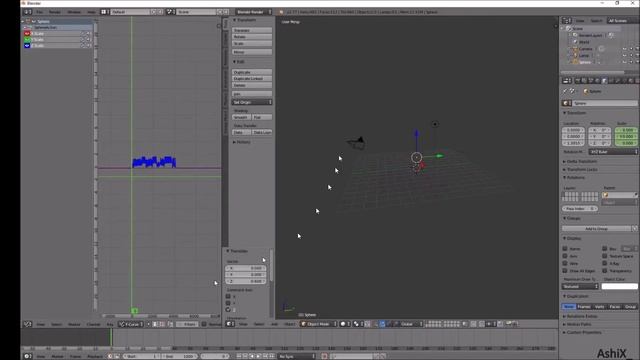
Task: Click the play animation button in timeline
Action: click(x=259, y=356)
